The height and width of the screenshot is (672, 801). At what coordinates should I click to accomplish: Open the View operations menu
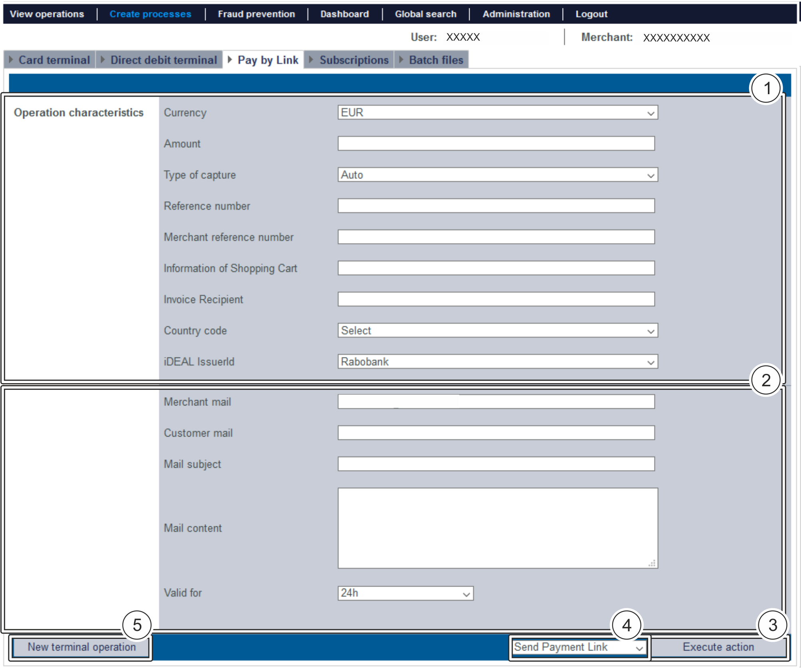pos(47,14)
